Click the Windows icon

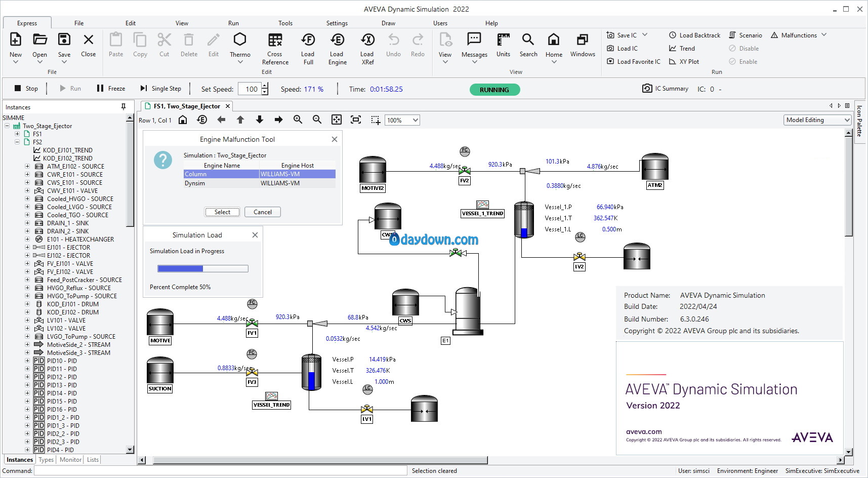(583, 39)
